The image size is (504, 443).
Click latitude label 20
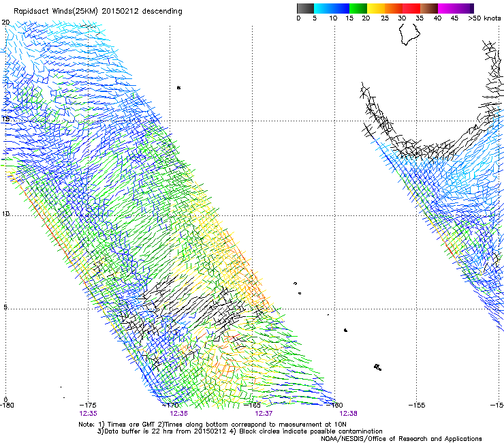(x=5, y=22)
